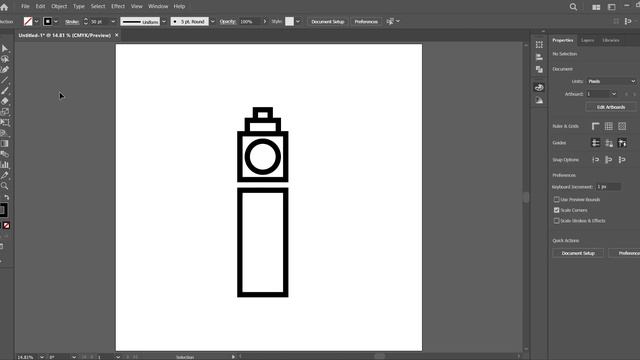Select the Selection tool arrow
The width and height of the screenshot is (640, 360).
pyautogui.click(x=5, y=49)
